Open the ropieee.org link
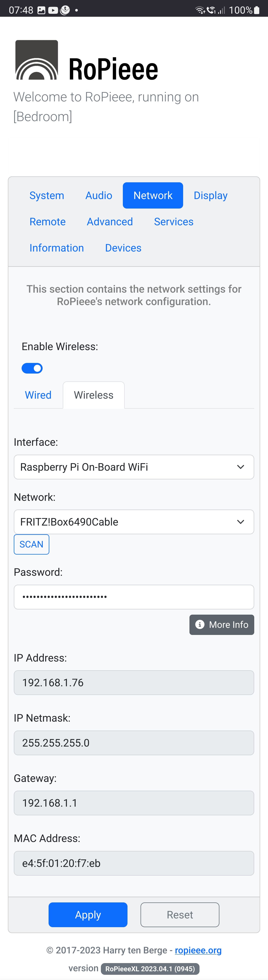The height and width of the screenshot is (980, 268). [x=198, y=950]
